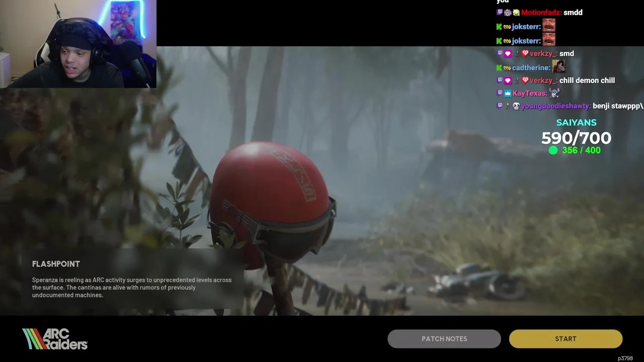The width and height of the screenshot is (644, 362).
Task: Click the ARC Raiders logo
Action: [x=55, y=339]
